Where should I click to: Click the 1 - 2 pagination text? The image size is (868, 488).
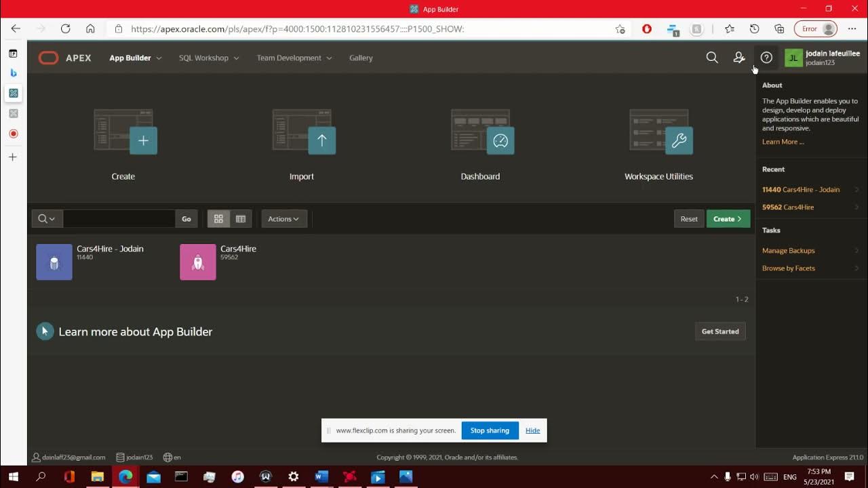pos(742,300)
